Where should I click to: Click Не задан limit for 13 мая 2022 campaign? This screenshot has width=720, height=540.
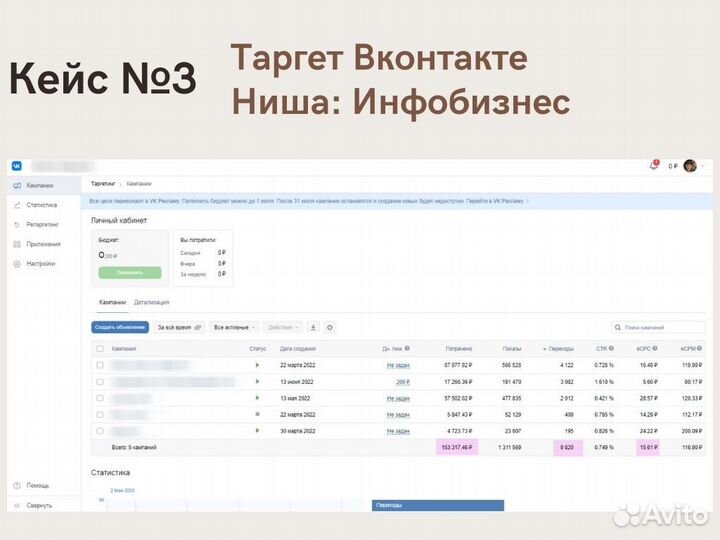coord(398,398)
